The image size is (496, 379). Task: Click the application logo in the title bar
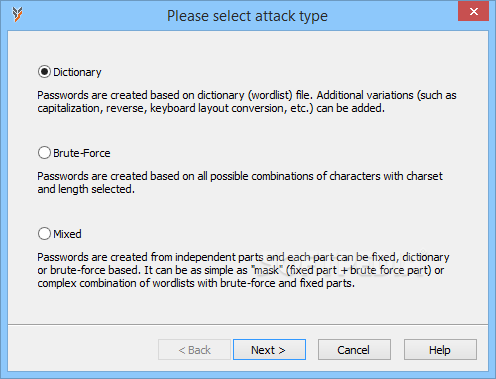(x=17, y=14)
